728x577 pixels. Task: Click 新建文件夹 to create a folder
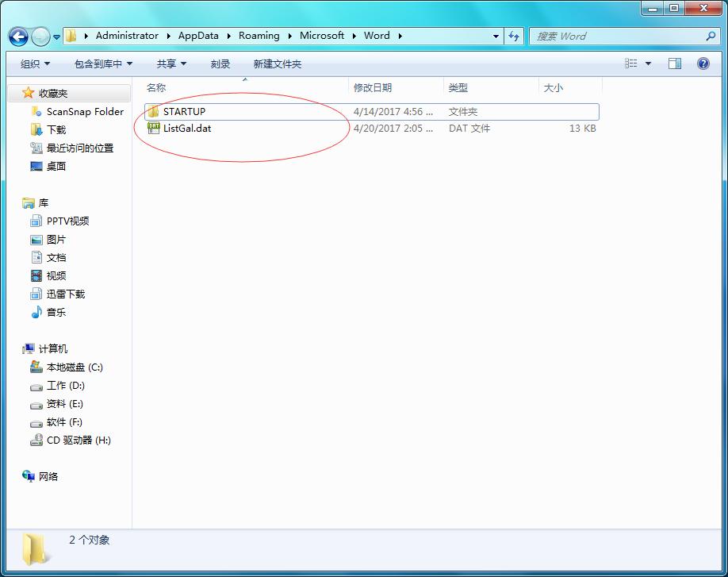pyautogui.click(x=278, y=64)
